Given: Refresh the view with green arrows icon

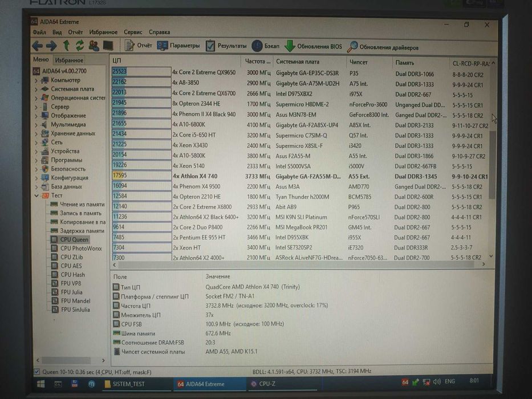Looking at the screenshot, I should pyautogui.click(x=80, y=45).
